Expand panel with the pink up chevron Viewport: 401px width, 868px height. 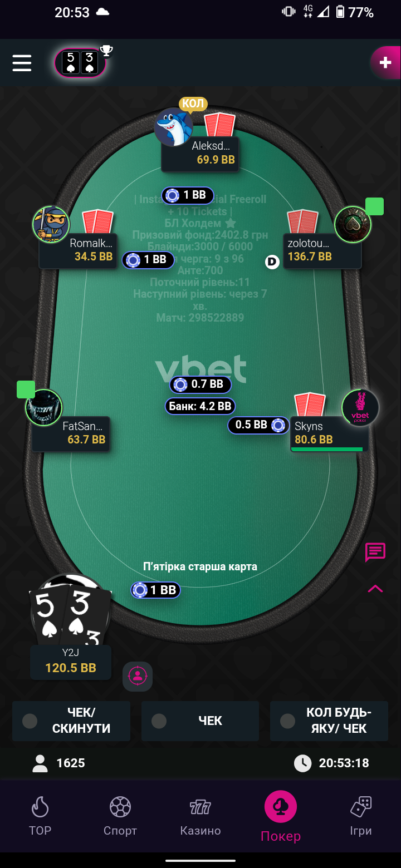[x=375, y=589]
